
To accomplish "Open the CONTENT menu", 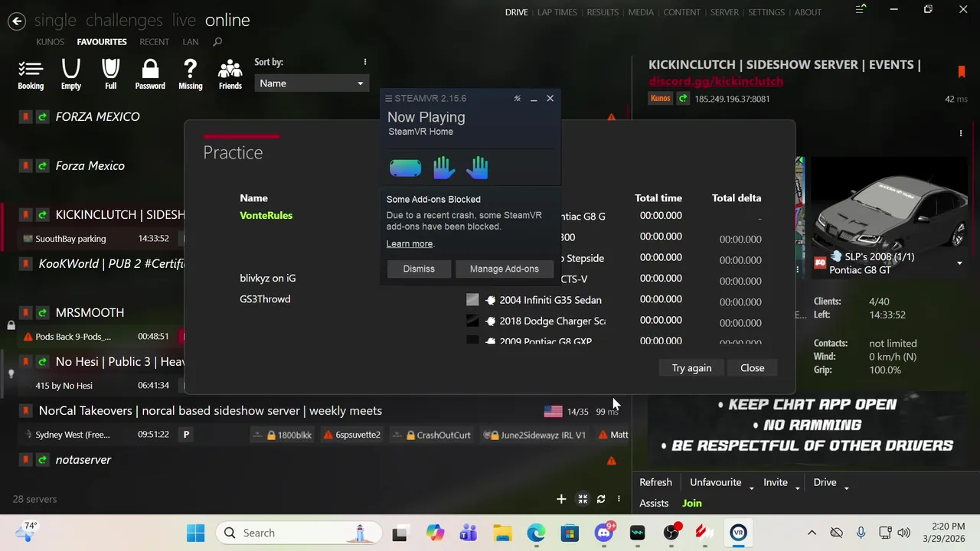I will 682,12.
